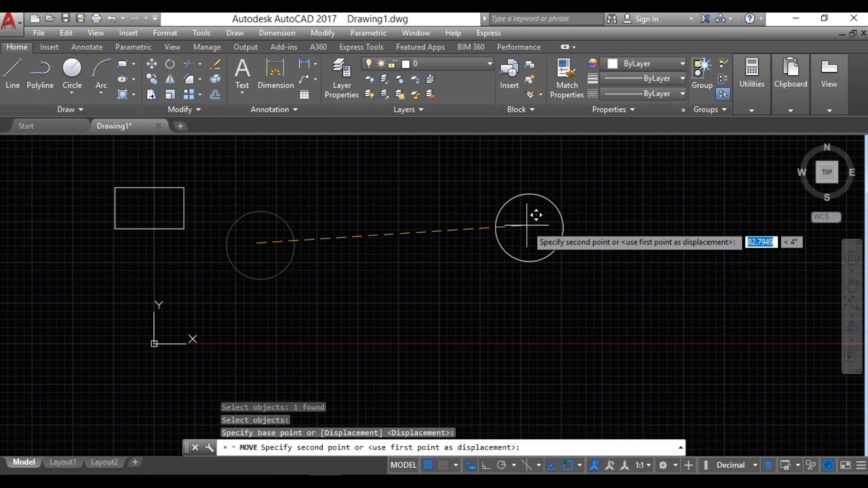Open the Dimension menu
This screenshot has width=868, height=488.
pos(276,33)
